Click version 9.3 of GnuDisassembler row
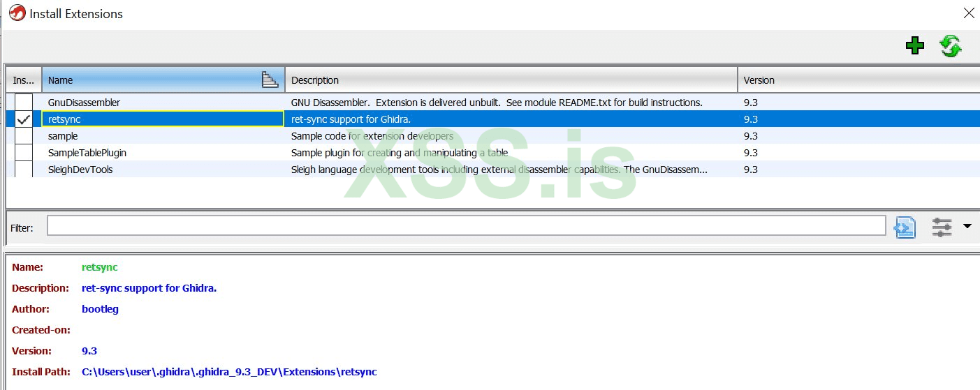Screen dimensions: 980x390 pyautogui.click(x=751, y=103)
